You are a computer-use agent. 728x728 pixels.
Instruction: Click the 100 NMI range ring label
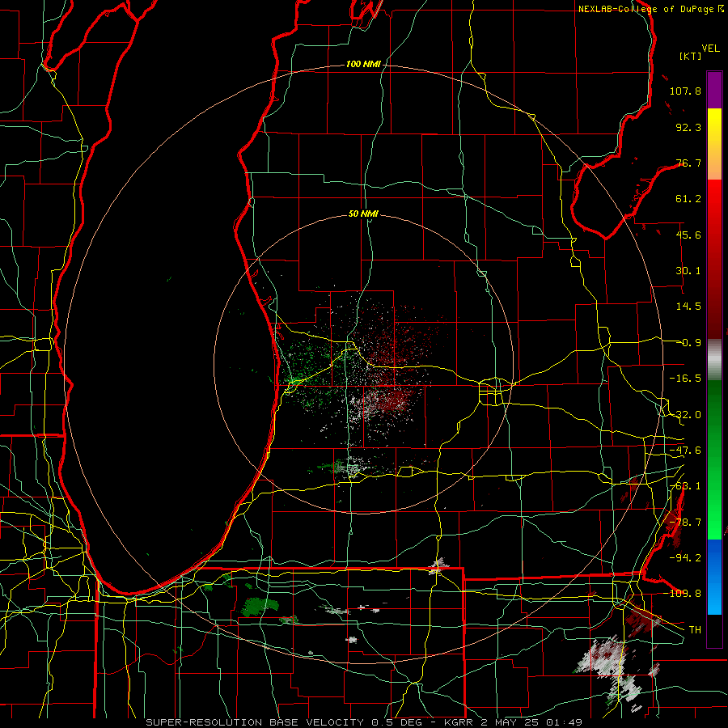coord(363,64)
